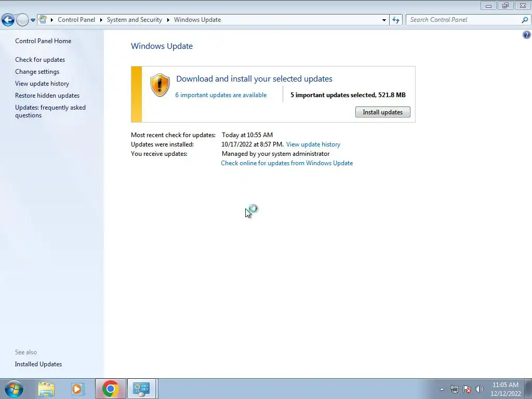Viewport: 532px width, 399px height.
Task: Click Check online for updates from Windows Update
Action: 287,163
